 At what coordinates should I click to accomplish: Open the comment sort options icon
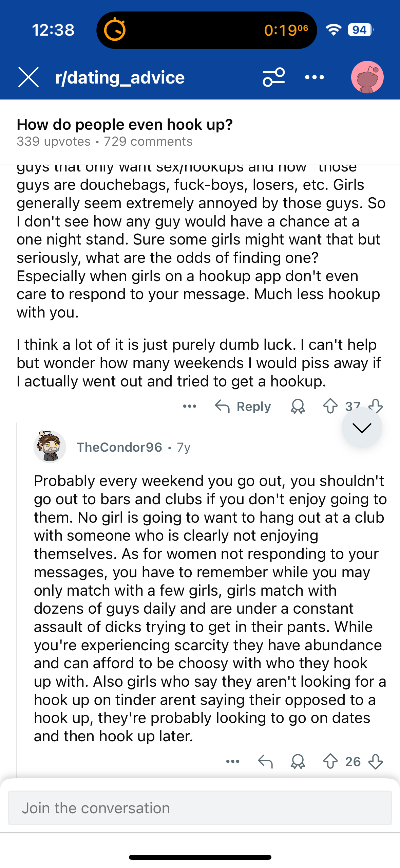273,77
